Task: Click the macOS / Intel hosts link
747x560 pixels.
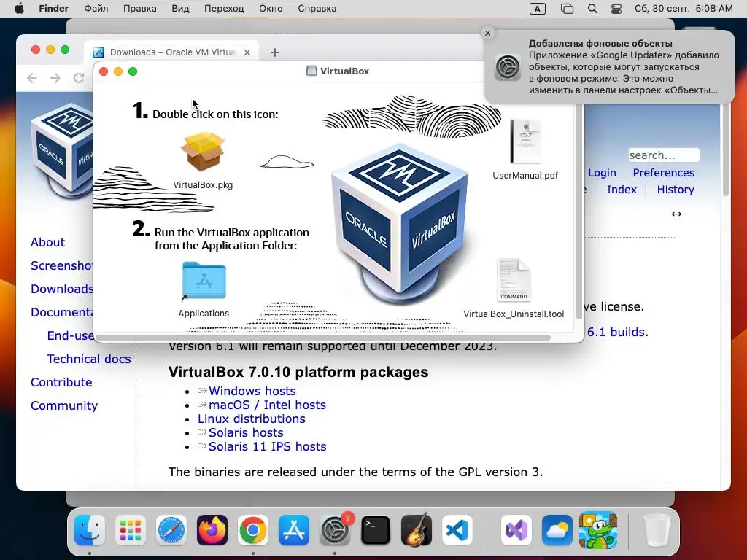Action: [x=267, y=405]
